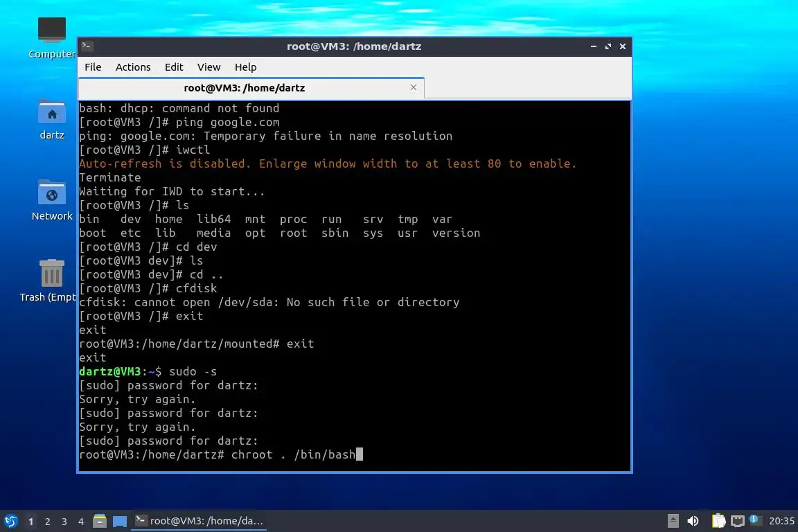Open the File menu

[x=93, y=67]
